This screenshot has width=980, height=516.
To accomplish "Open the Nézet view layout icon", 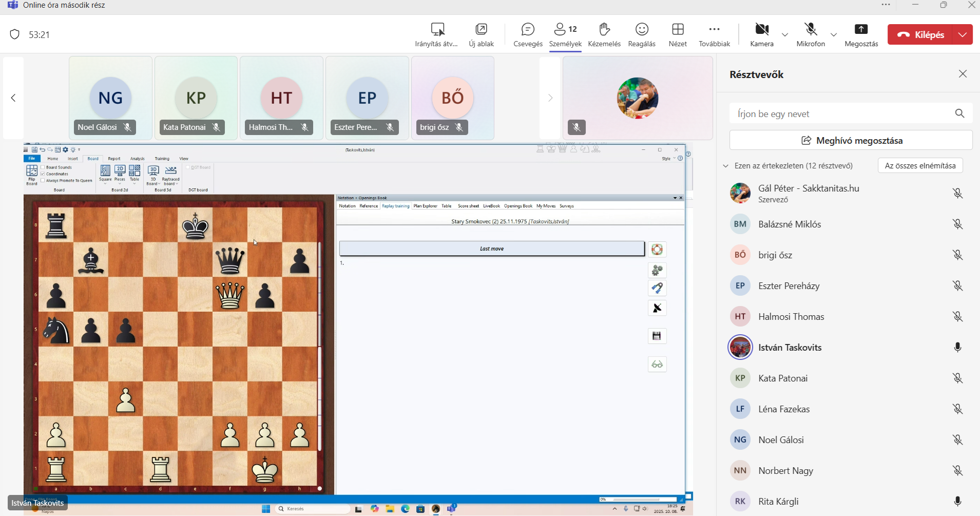I will pyautogui.click(x=678, y=30).
